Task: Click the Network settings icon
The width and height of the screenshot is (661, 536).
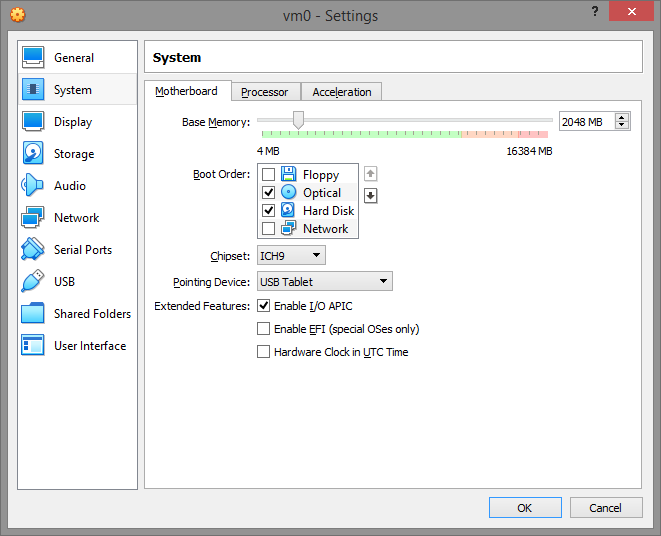Action: [33, 218]
